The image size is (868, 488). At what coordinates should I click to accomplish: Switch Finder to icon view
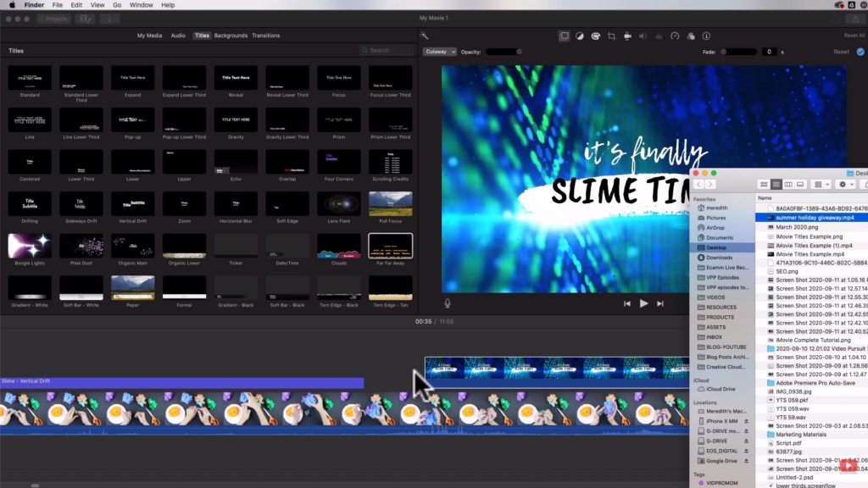tap(764, 184)
